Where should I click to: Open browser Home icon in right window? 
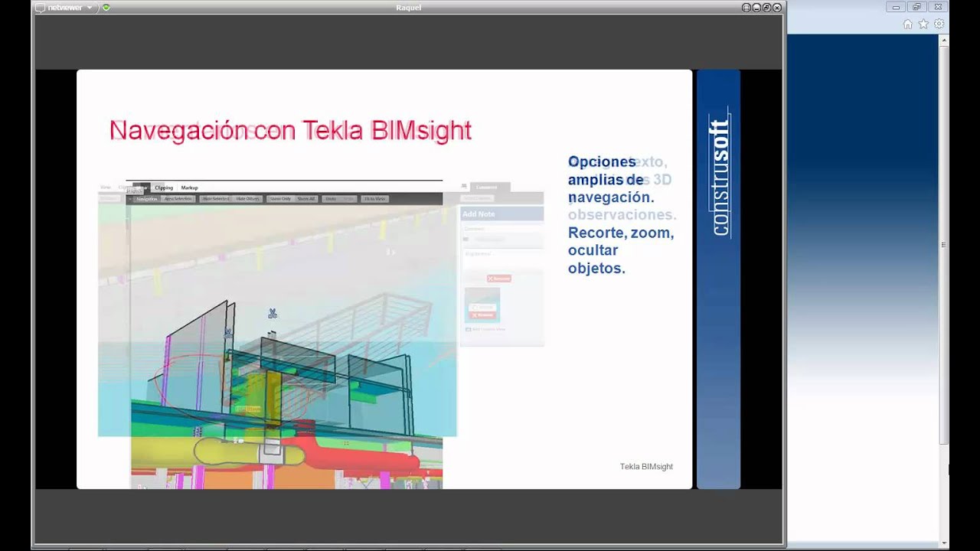pyautogui.click(x=908, y=24)
